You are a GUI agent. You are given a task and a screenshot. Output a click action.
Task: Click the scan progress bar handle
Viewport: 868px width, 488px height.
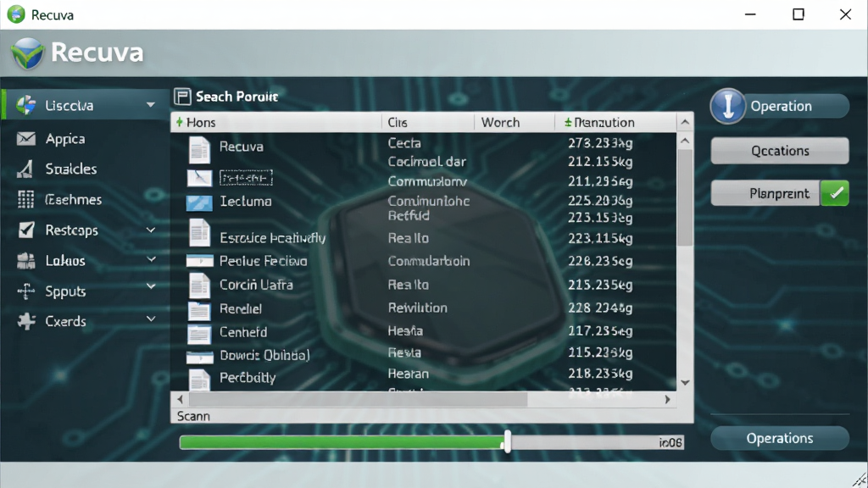507,442
